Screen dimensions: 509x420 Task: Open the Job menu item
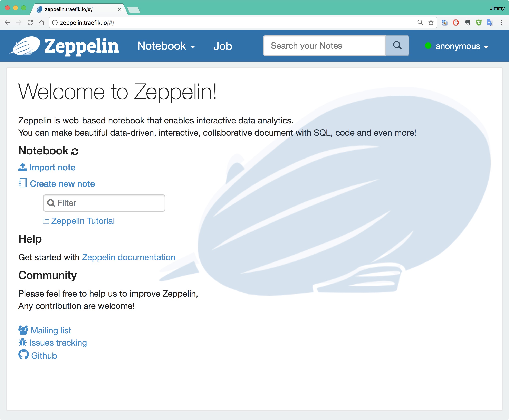point(223,46)
